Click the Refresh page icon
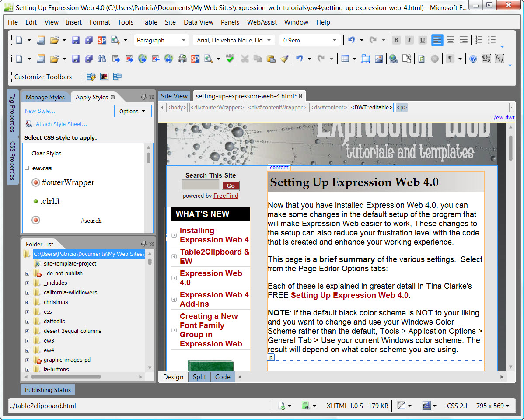Screen dimensions: 524x420 pyautogui.click(x=421, y=59)
